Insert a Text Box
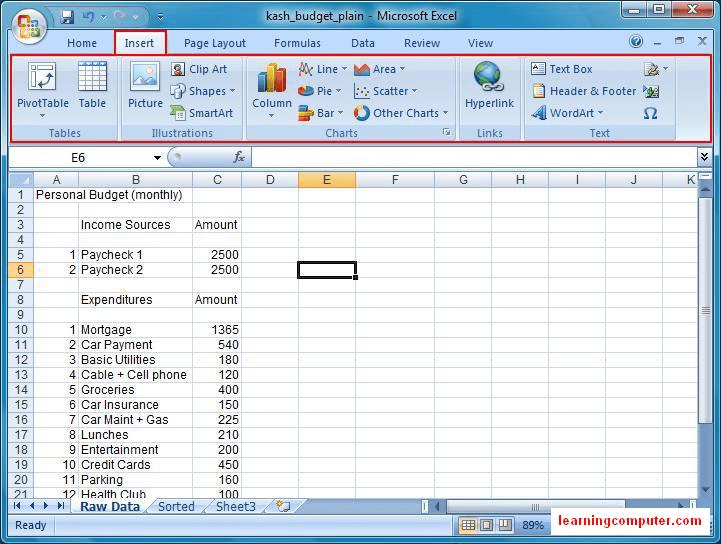 [x=562, y=69]
